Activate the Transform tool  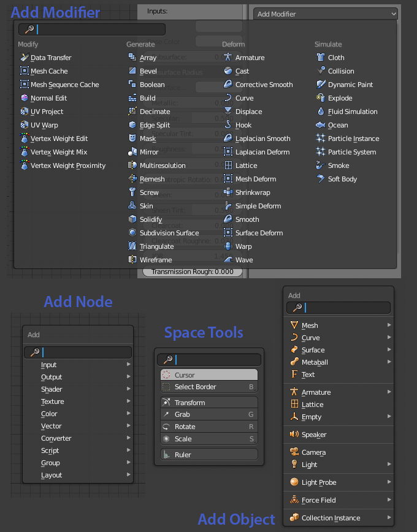point(209,403)
